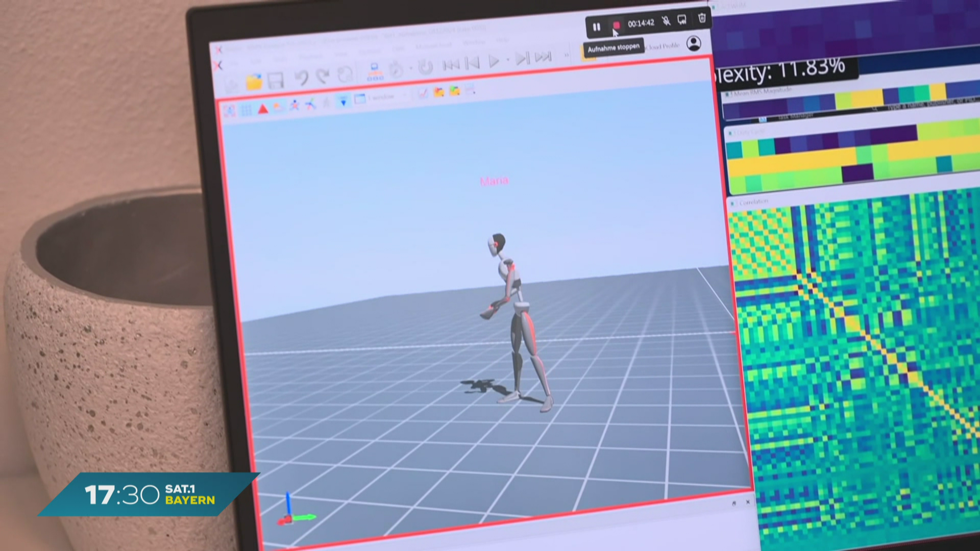
Task: Save using the floppy disk icon
Action: [276, 81]
